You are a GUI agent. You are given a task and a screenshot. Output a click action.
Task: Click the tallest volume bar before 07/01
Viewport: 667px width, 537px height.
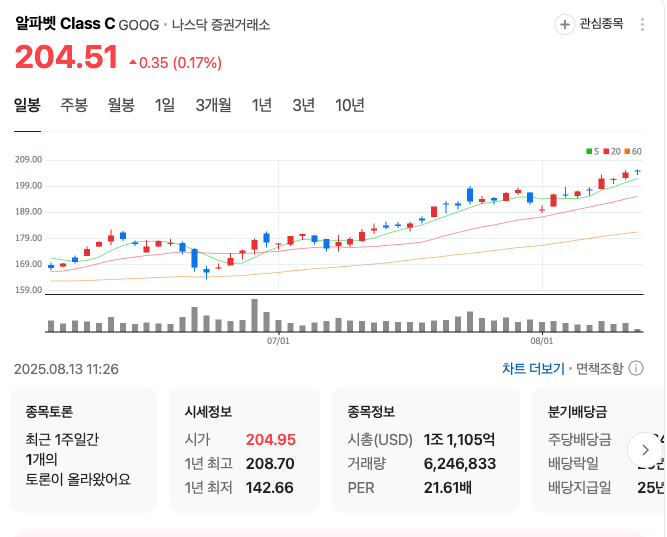click(x=254, y=315)
